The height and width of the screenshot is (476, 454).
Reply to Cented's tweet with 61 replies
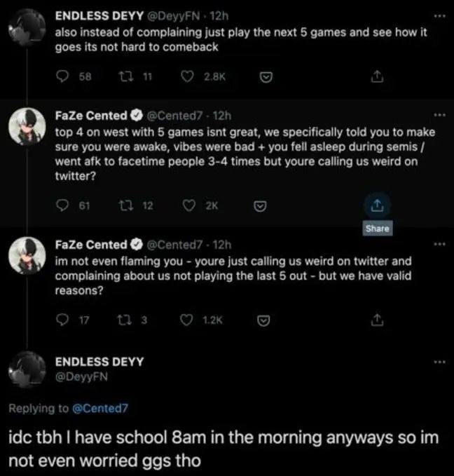(x=63, y=205)
